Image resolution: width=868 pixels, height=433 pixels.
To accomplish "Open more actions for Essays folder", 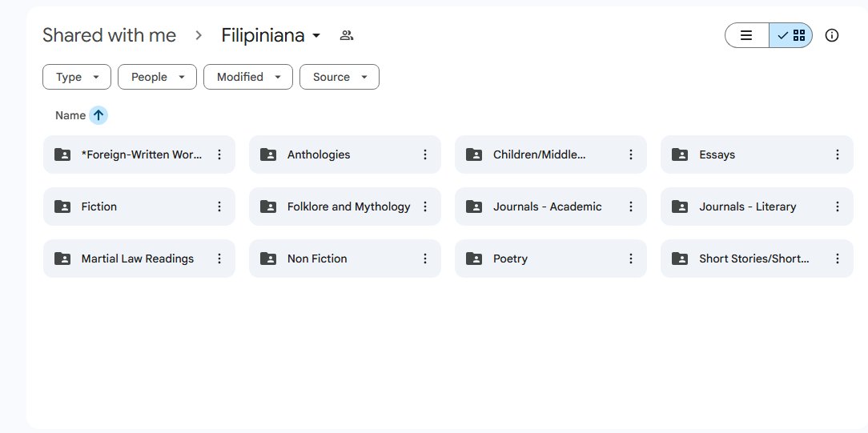I will [x=837, y=154].
